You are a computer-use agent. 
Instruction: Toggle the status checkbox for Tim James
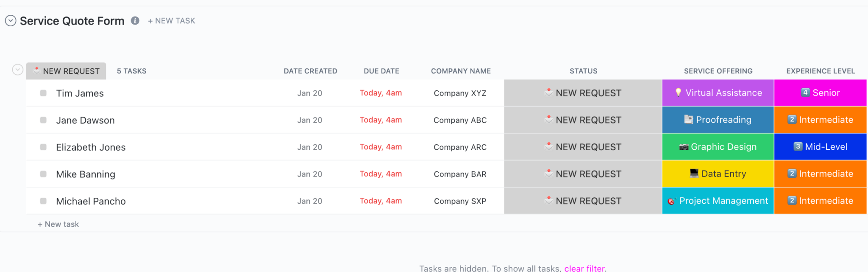pos(43,93)
